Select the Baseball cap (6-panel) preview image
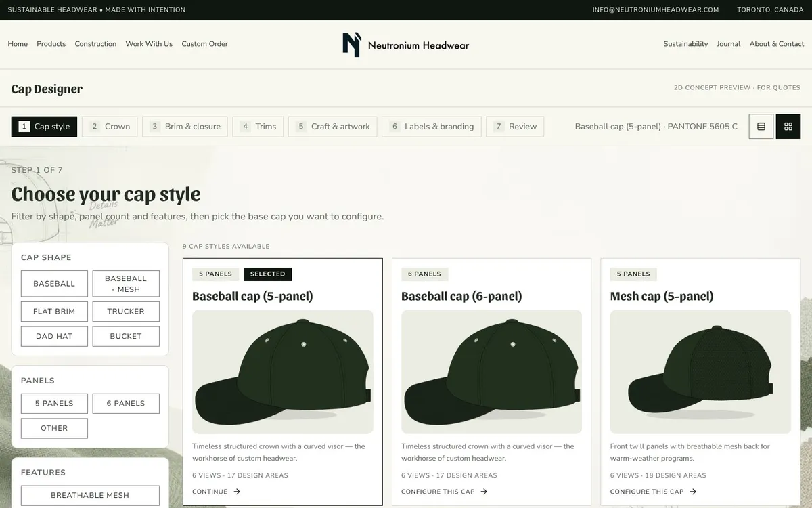Viewport: 812px width, 508px height. coord(491,372)
